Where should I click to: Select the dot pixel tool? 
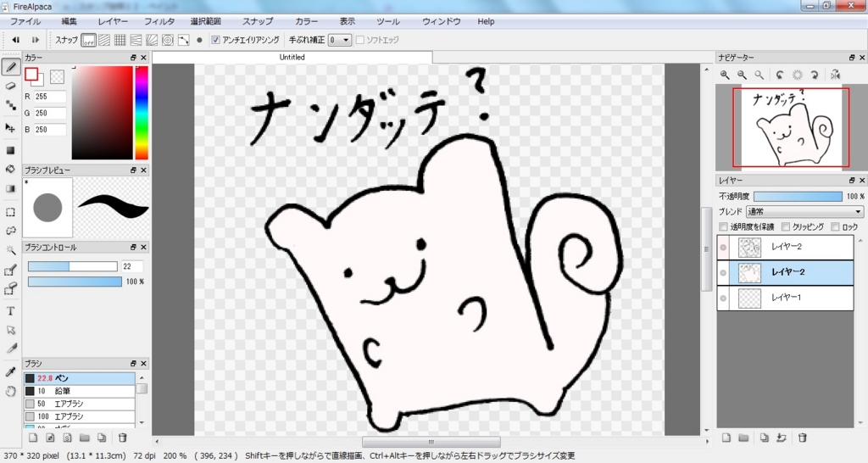click(x=10, y=104)
